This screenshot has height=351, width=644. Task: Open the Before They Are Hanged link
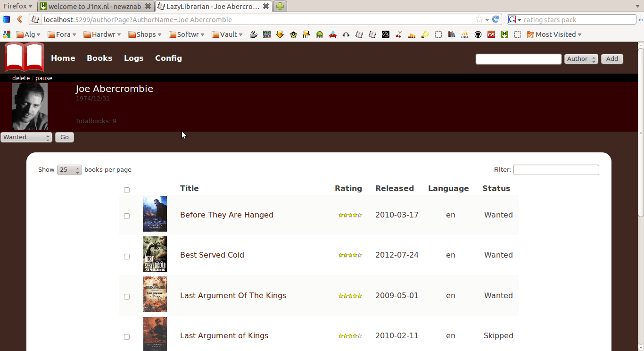tap(227, 215)
